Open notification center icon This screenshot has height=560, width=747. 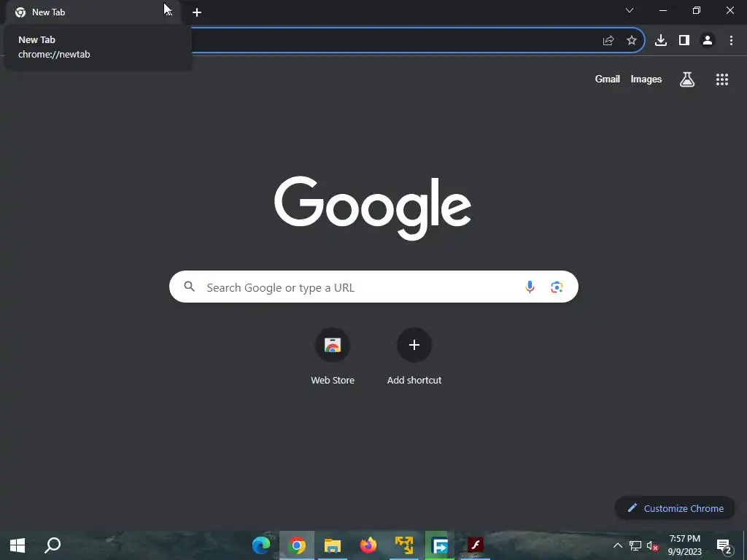pyautogui.click(x=724, y=545)
